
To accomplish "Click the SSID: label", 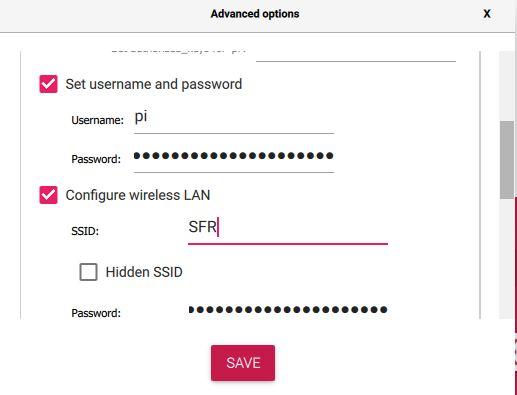I will [x=85, y=231].
